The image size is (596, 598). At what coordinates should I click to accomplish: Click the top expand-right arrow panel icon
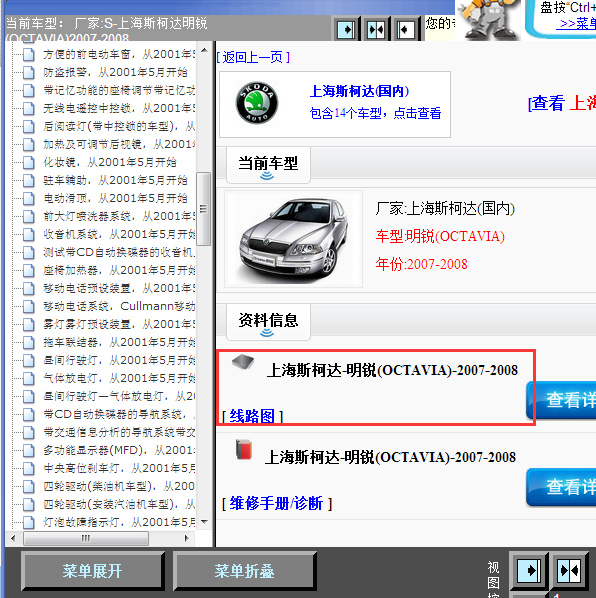click(x=347, y=29)
